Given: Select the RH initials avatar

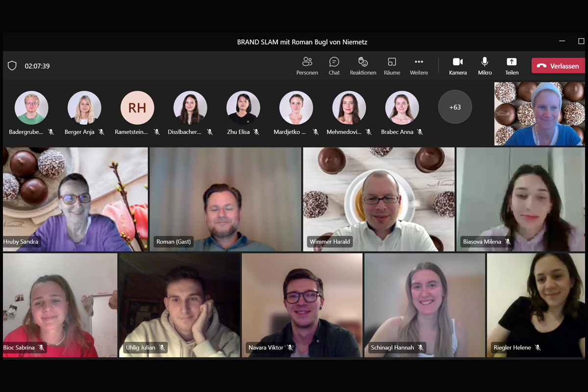Looking at the screenshot, I should point(137,107).
